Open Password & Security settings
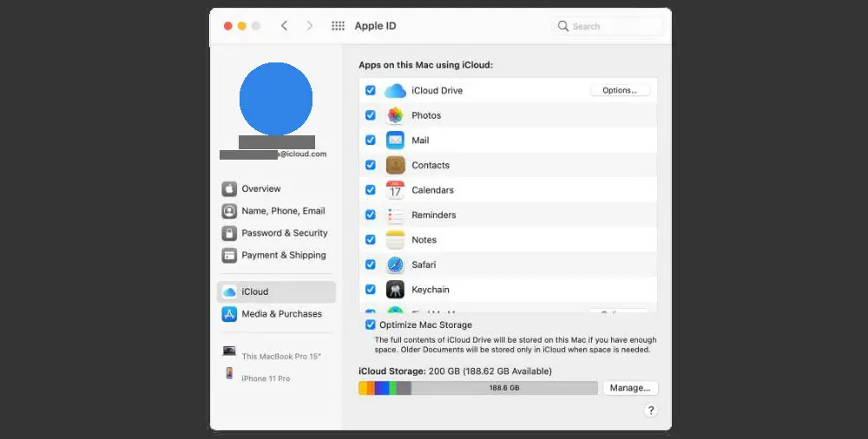 pyautogui.click(x=276, y=233)
